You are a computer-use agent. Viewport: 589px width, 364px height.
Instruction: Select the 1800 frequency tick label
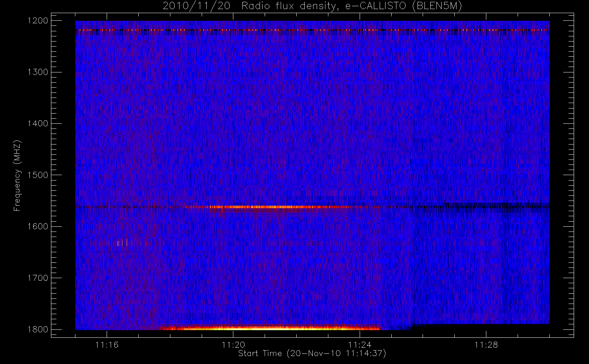coord(38,329)
